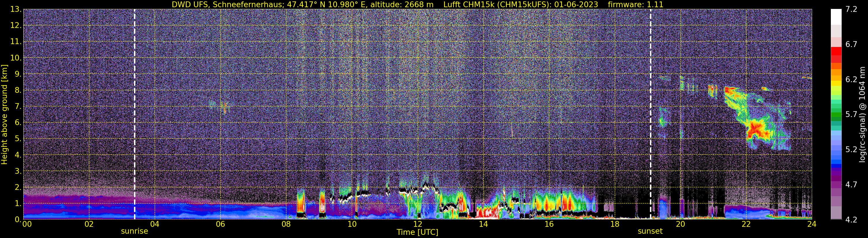Click the "5.2" colorbar tick value
Viewport: 868px width, 238px height.
(851, 150)
